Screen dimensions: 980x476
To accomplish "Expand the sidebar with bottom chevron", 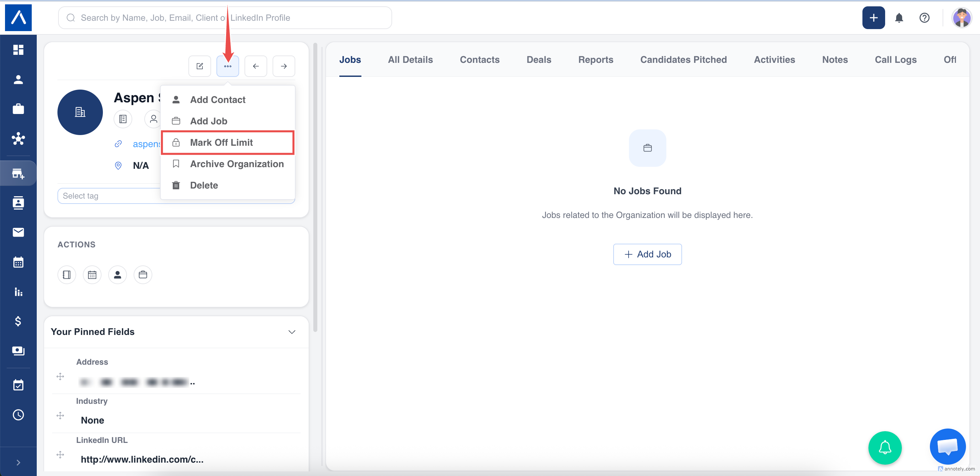I will (18, 462).
